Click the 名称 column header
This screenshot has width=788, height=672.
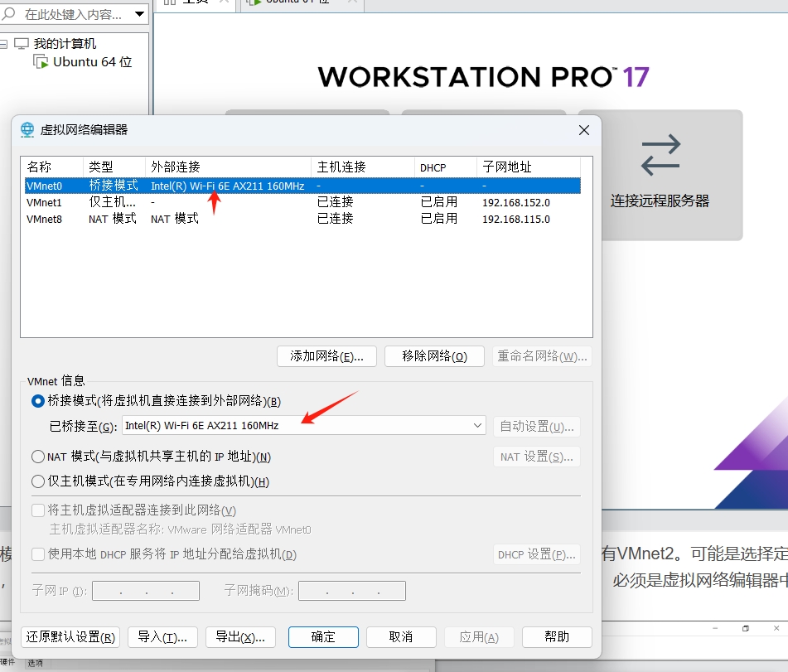coord(52,167)
